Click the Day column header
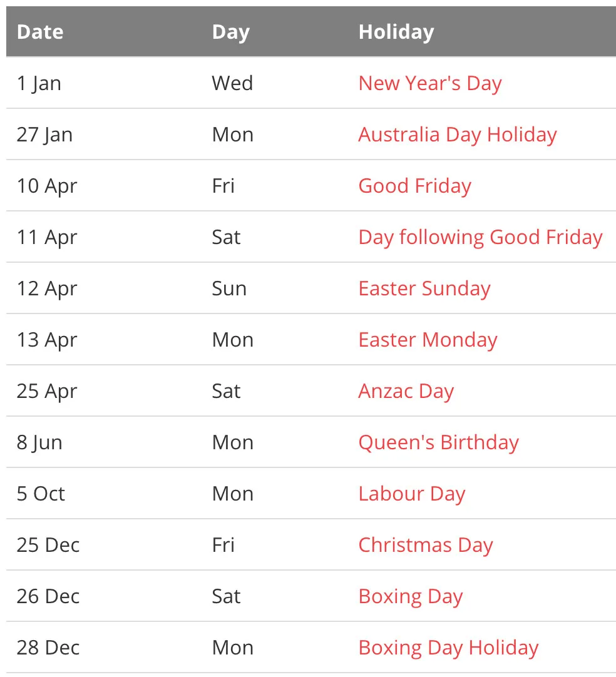Image resolution: width=616 pixels, height=677 pixels. click(230, 32)
